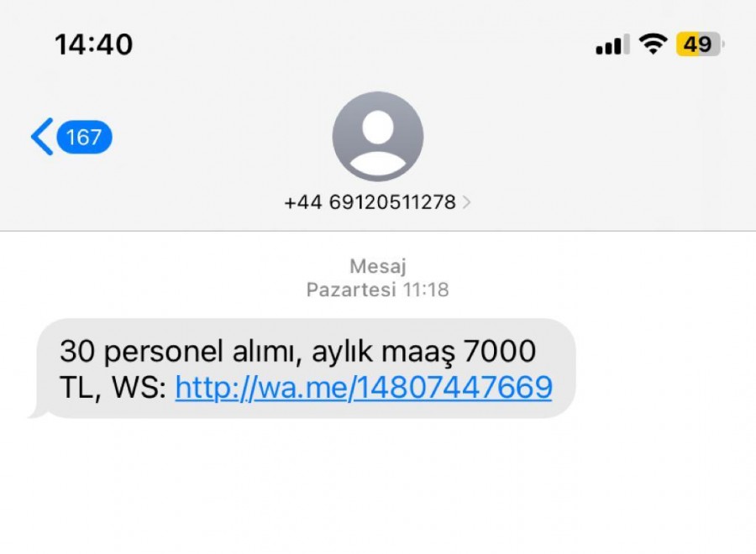
Task: Tap the battery indicator showing 49
Action: (700, 44)
